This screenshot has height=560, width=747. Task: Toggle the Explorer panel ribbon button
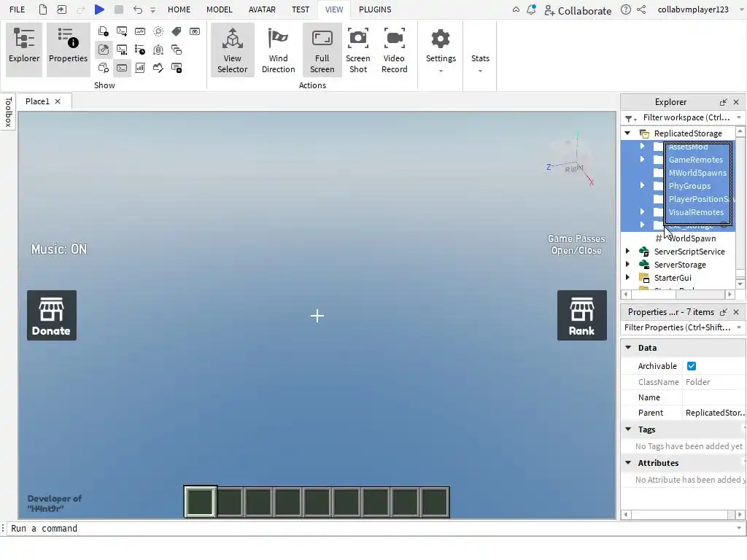pyautogui.click(x=24, y=50)
